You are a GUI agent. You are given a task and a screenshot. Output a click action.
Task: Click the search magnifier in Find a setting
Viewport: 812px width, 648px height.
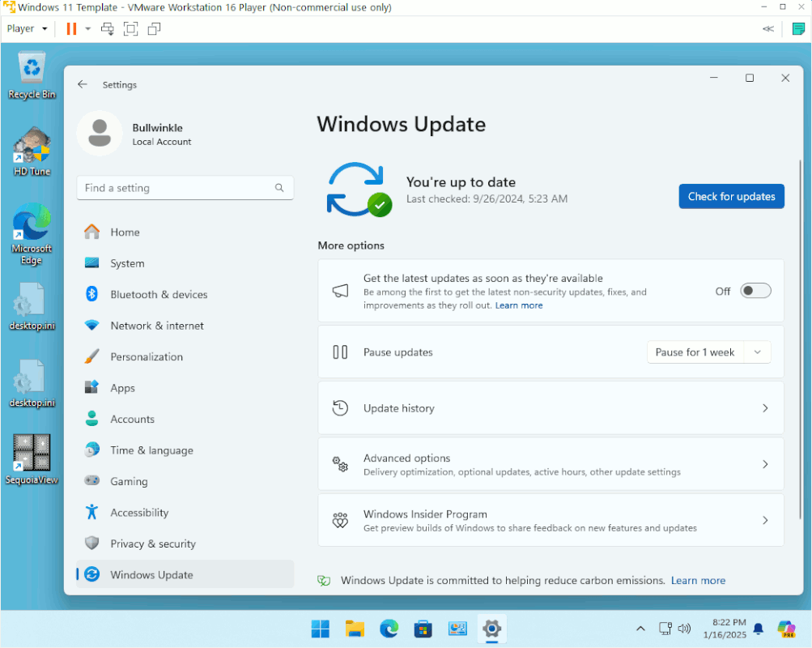(279, 187)
